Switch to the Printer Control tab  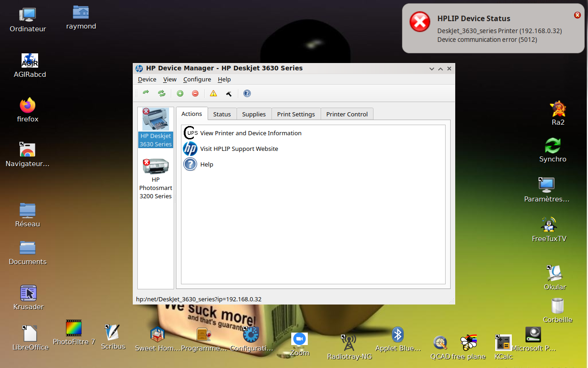(x=347, y=114)
